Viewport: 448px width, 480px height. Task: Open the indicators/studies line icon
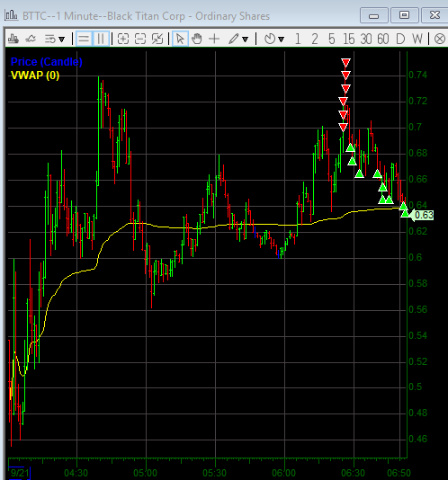31,39
